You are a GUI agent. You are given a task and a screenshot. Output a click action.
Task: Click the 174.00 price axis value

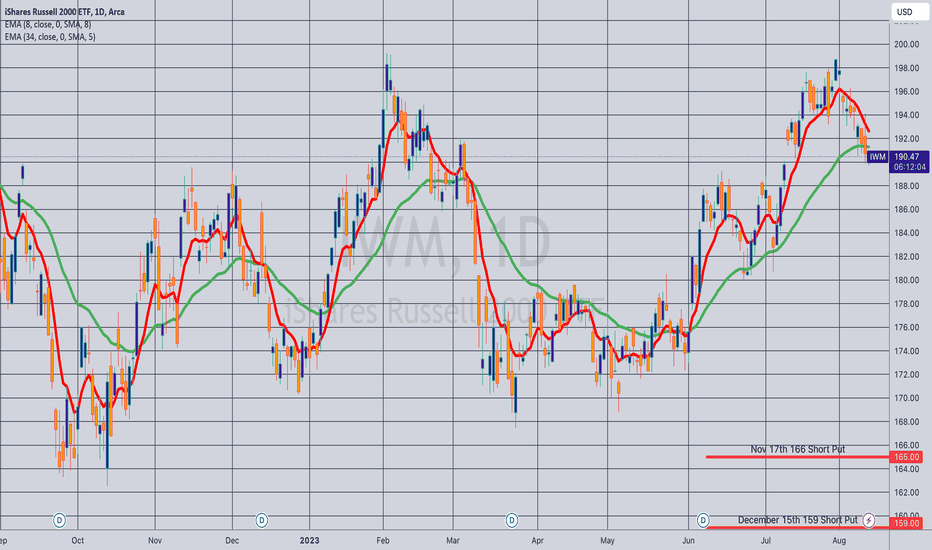coord(906,351)
